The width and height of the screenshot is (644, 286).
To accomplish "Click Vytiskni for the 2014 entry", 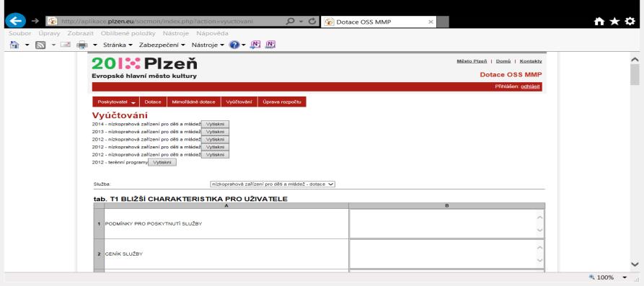I will 215,125.
